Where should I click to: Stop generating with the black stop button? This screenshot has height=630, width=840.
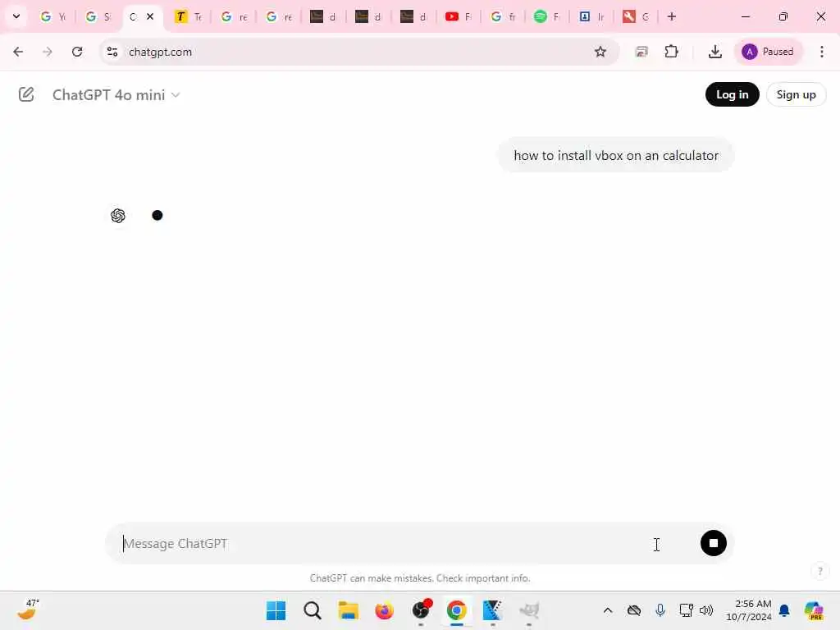pos(713,543)
